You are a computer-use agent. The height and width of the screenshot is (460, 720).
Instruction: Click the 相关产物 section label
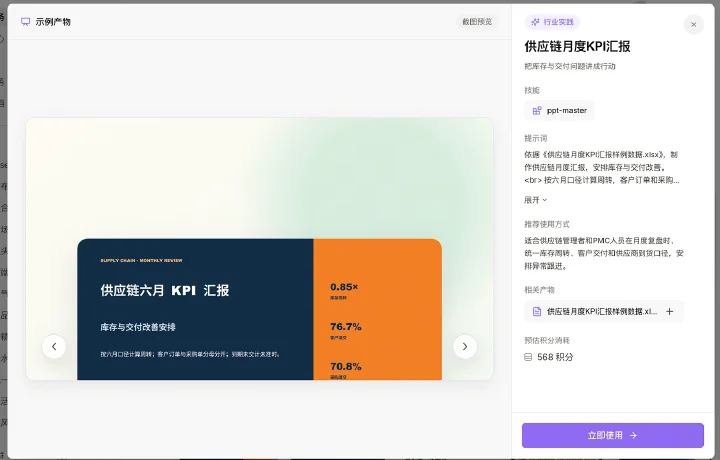540,290
